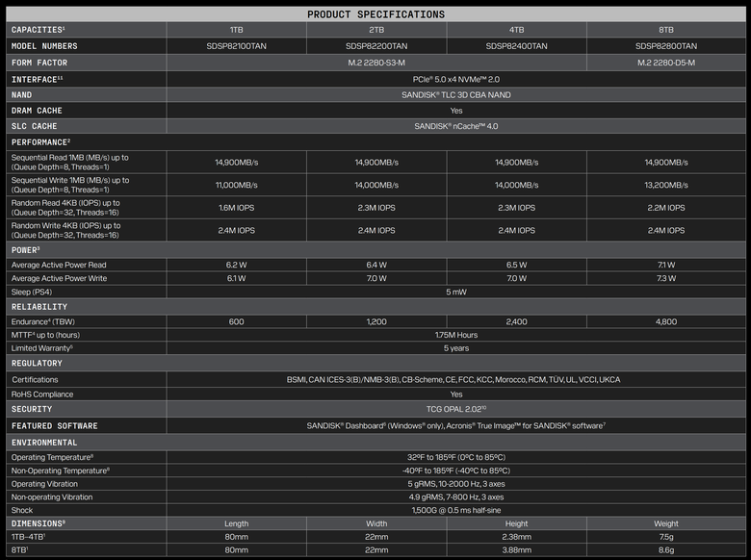This screenshot has width=751, height=560.
Task: Click endurance value 4,800
Action: coord(666,321)
